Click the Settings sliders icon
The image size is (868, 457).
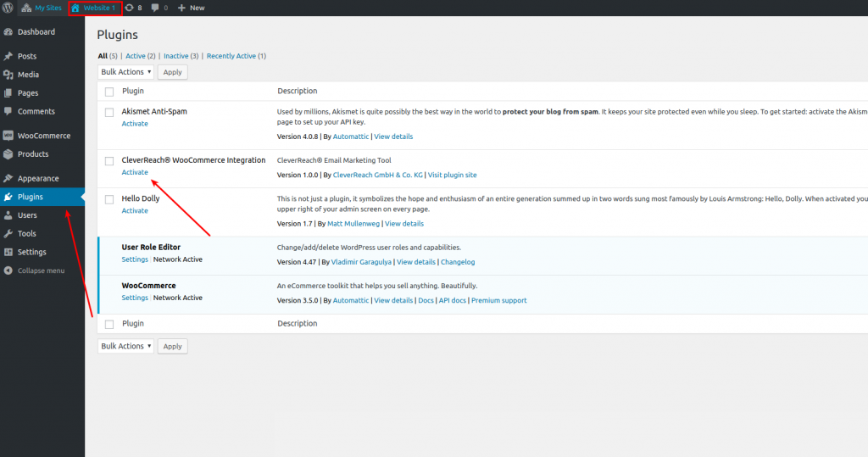click(x=8, y=252)
